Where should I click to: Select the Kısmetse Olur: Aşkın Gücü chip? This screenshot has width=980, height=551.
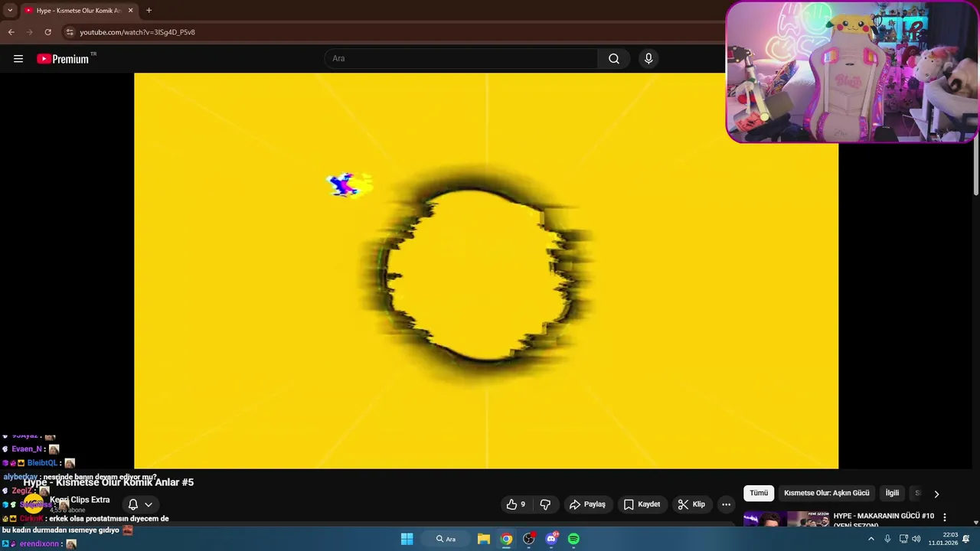pyautogui.click(x=827, y=493)
